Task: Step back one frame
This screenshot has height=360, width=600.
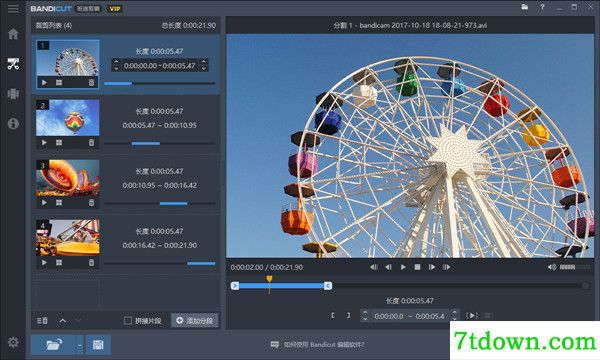Action: pos(388,267)
